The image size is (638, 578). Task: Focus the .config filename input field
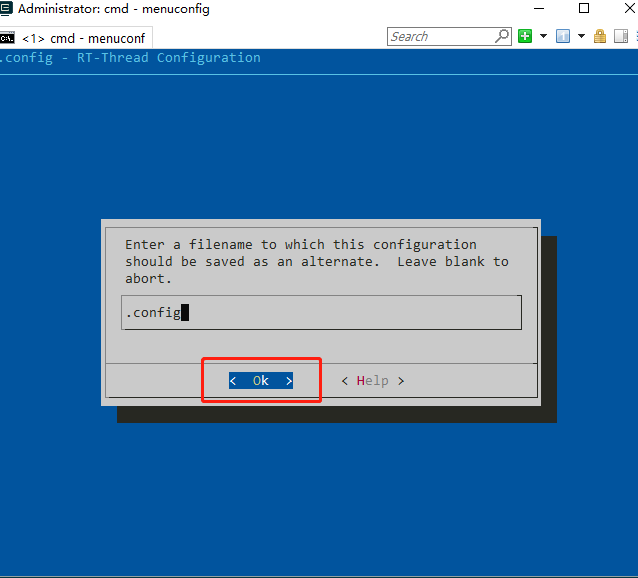(321, 312)
